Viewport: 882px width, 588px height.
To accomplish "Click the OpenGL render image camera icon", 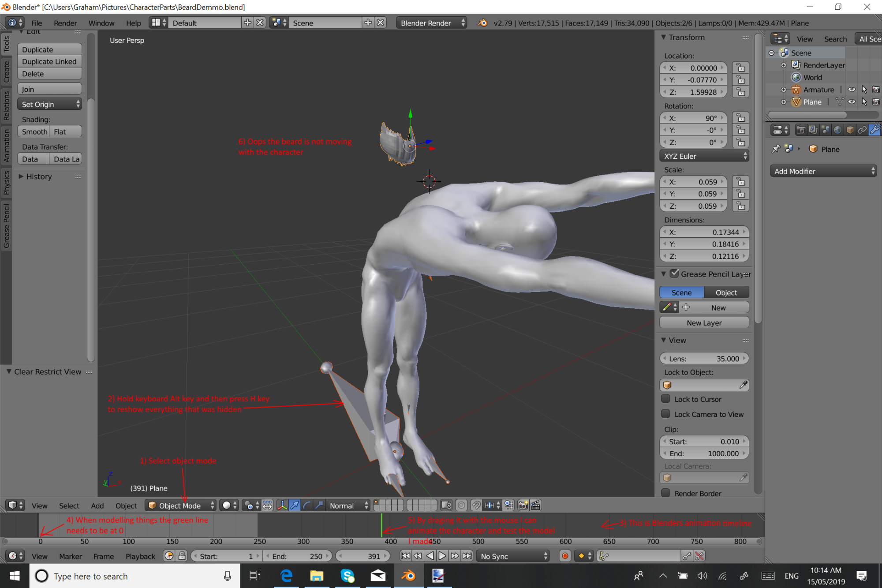I will (x=523, y=506).
